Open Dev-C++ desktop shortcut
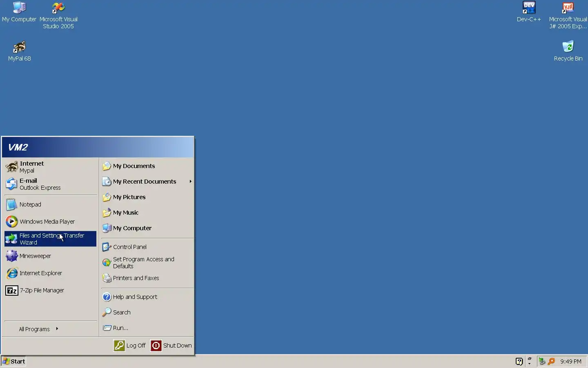 (529, 12)
